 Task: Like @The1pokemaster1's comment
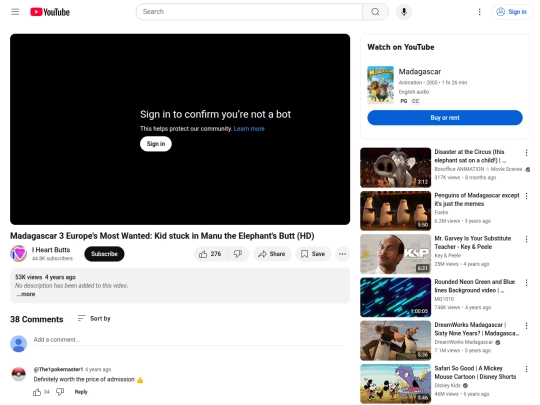coord(37,392)
